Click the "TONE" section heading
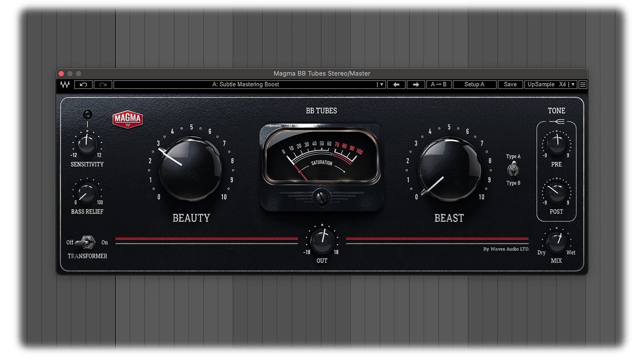 point(556,111)
